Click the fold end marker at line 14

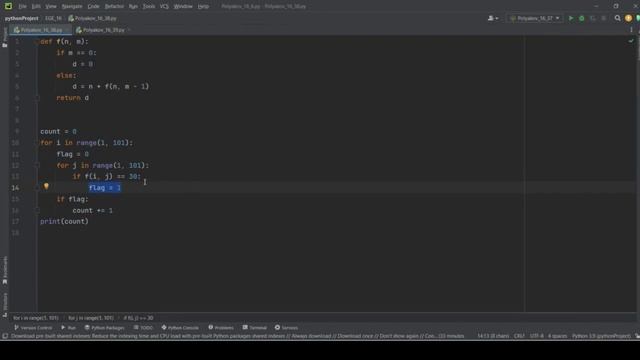tap(37, 188)
